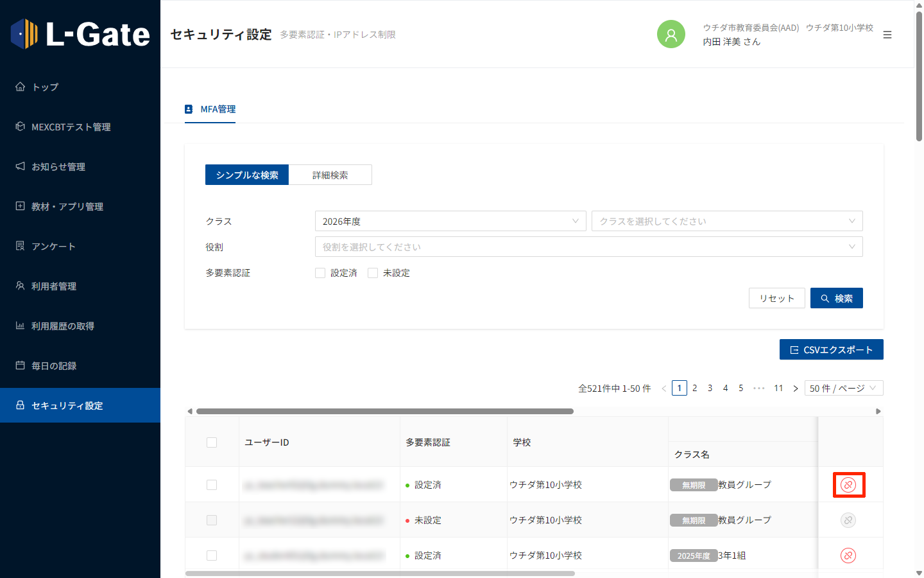The image size is (924, 578).
Task: Click the page vertical scrollbar
Action: (919, 76)
